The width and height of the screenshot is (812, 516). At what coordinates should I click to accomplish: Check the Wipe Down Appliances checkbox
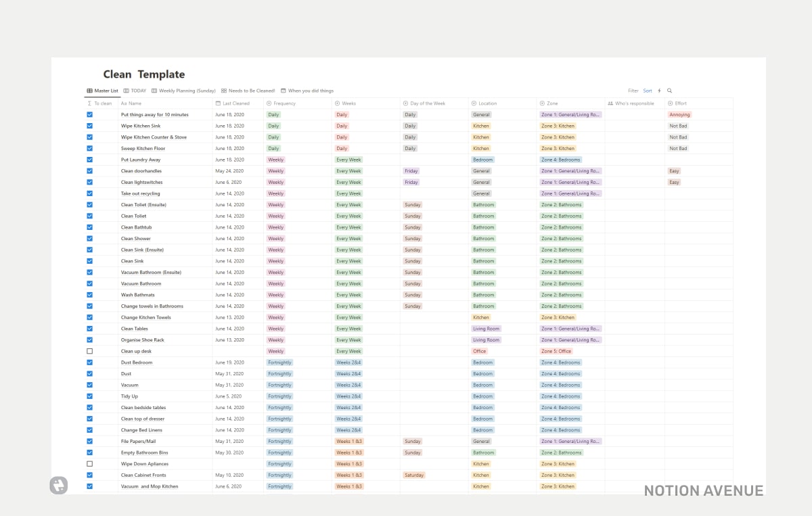click(x=89, y=463)
